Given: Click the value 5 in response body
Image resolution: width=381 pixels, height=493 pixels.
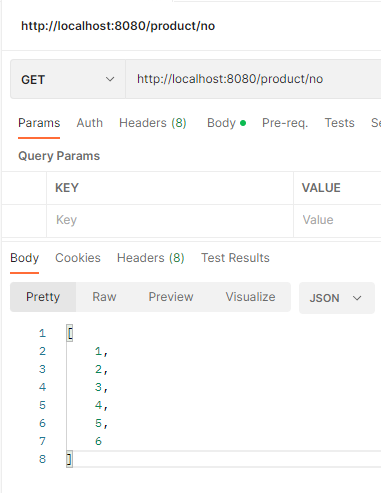Looking at the screenshot, I should pos(98,423).
